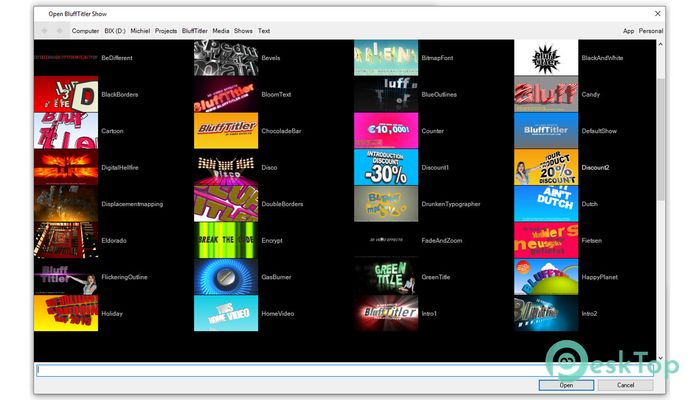Image resolution: width=700 pixels, height=400 pixels.
Task: Select the FadeAndZoom show thumbnail
Action: point(386,240)
